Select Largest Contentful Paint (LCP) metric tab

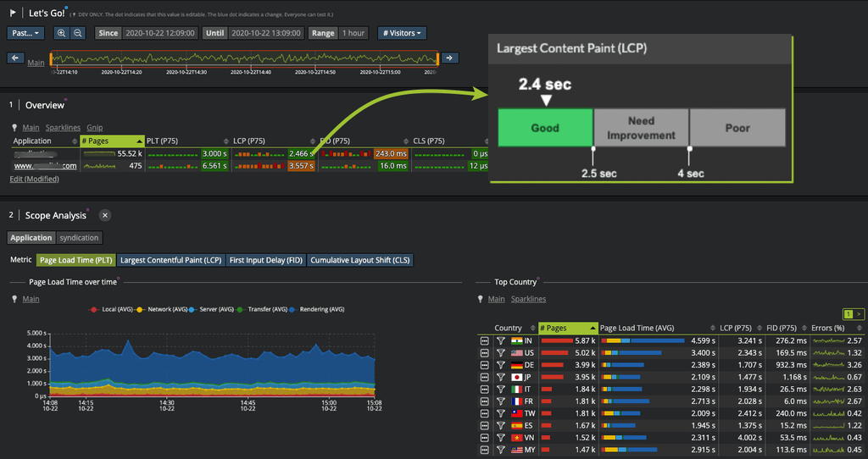coord(170,260)
